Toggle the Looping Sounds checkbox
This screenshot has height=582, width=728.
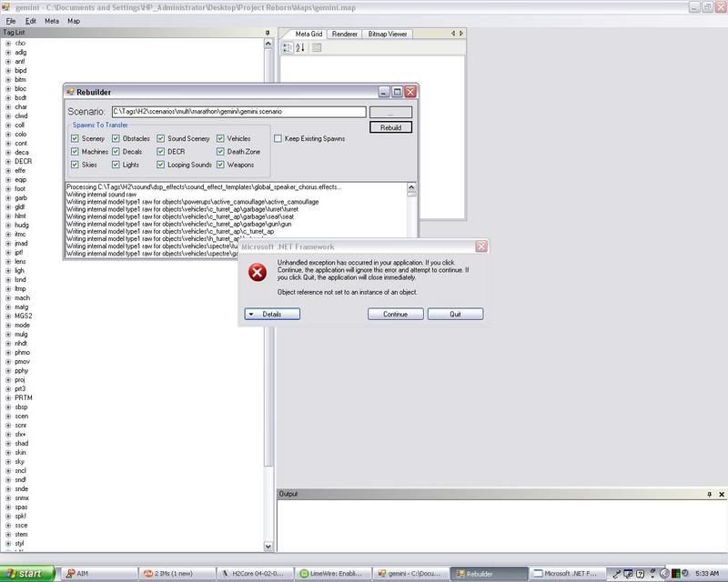161,165
